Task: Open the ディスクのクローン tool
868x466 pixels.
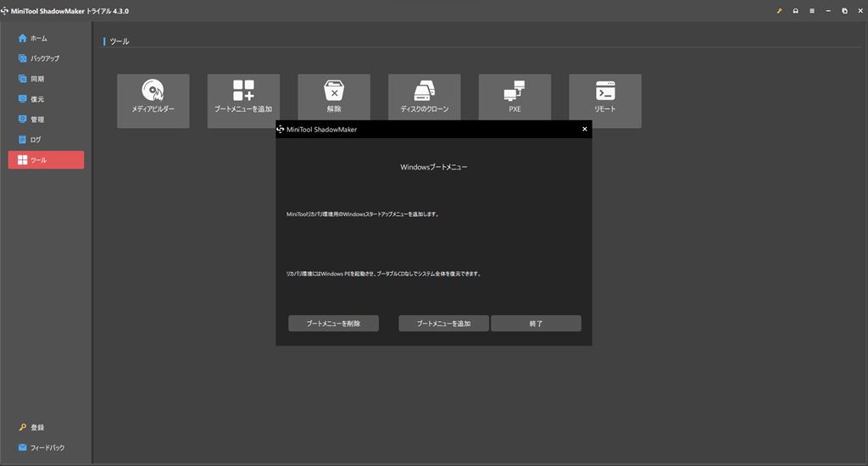Action: pyautogui.click(x=424, y=97)
